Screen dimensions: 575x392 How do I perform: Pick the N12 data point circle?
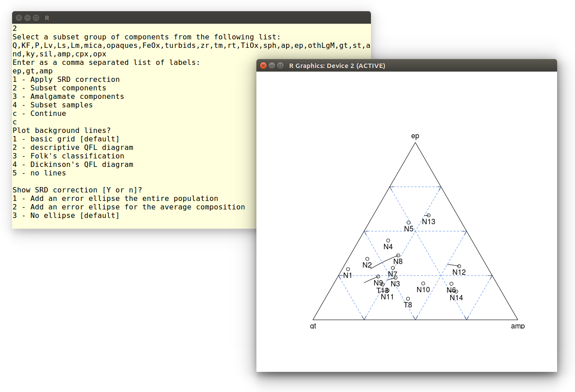click(459, 266)
